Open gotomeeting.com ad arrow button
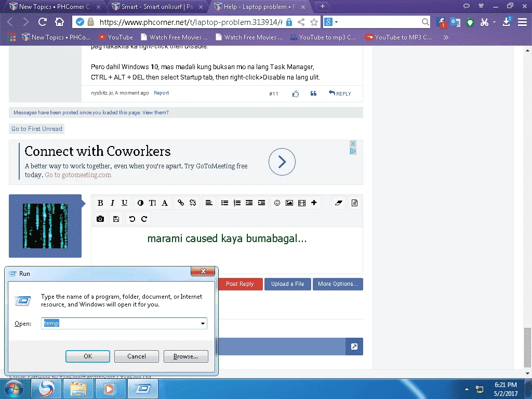Image resolution: width=532 pixels, height=399 pixels. (282, 162)
